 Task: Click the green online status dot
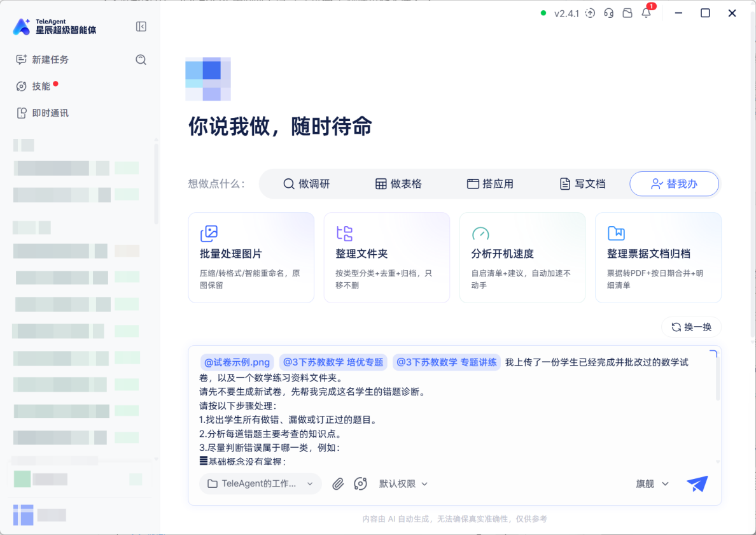coord(543,13)
